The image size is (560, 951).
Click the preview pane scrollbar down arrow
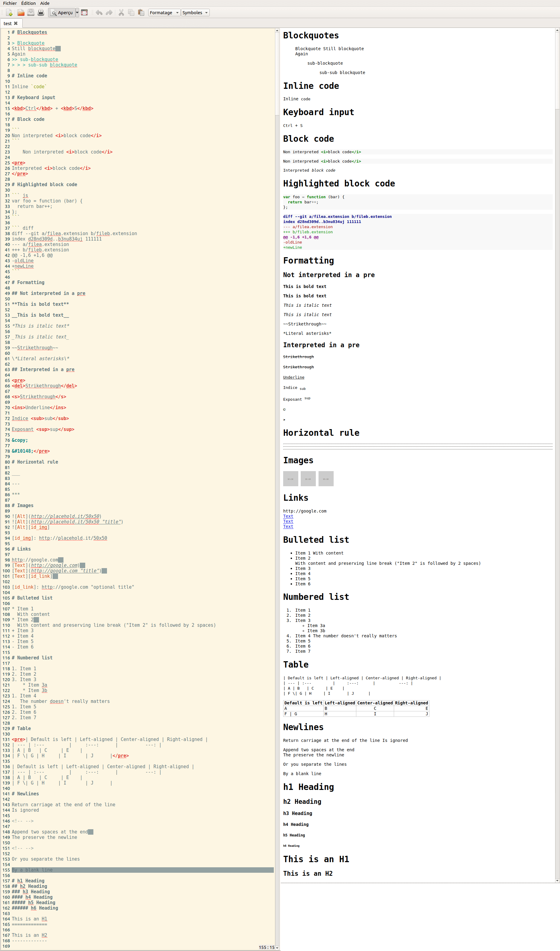557,880
